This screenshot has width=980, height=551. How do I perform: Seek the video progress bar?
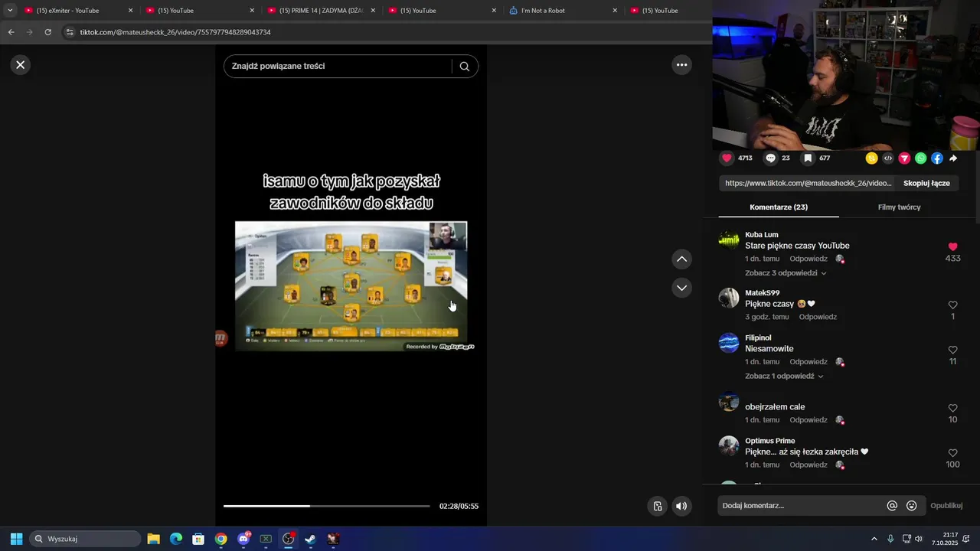(x=326, y=506)
